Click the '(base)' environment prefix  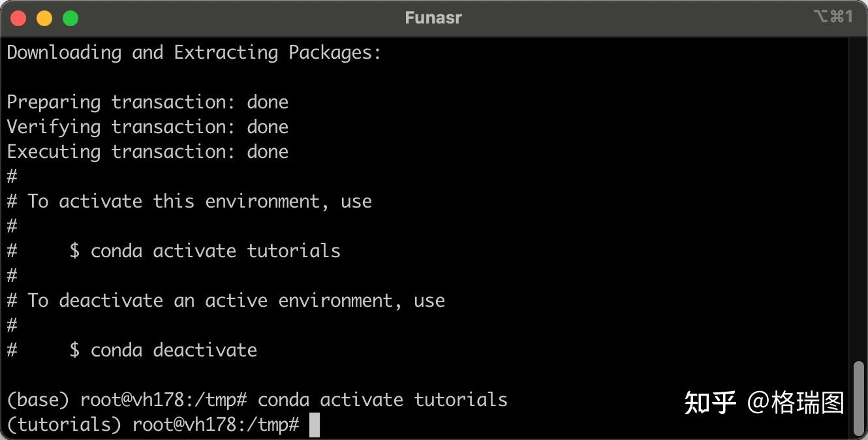point(38,400)
